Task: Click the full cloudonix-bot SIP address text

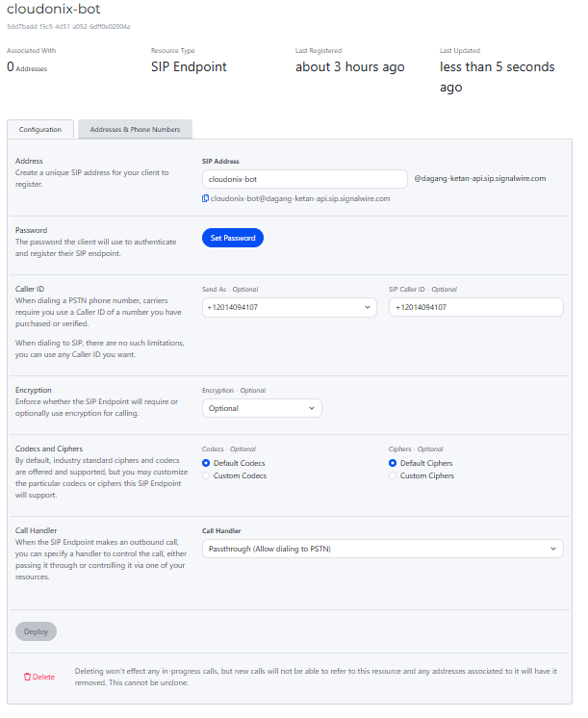Action: [300, 198]
